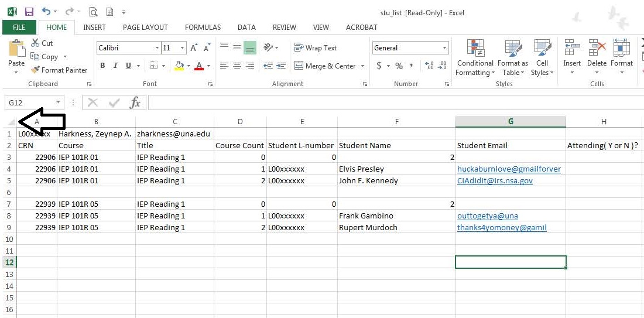
Task: Expand the Calibri font name dropdown
Action: click(x=157, y=48)
